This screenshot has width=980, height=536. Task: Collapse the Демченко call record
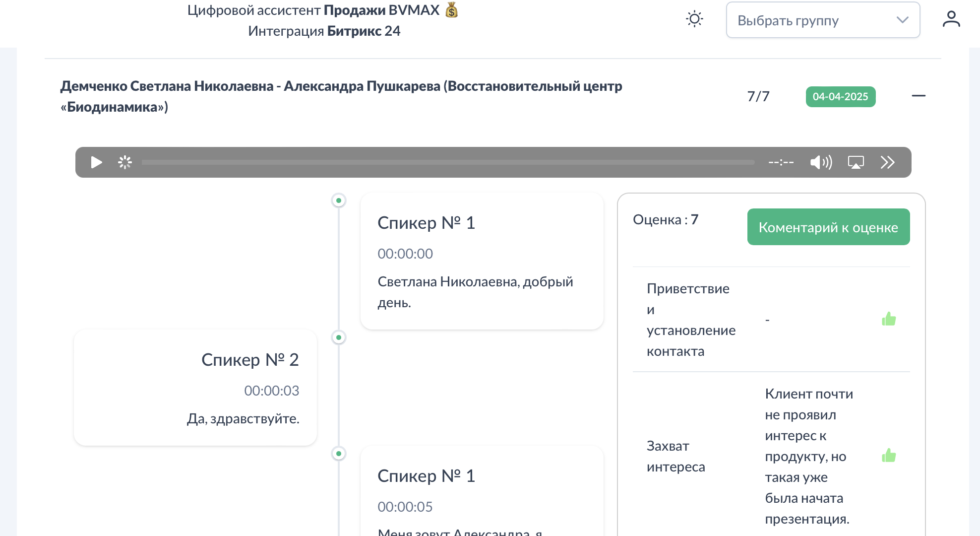pyautogui.click(x=919, y=96)
